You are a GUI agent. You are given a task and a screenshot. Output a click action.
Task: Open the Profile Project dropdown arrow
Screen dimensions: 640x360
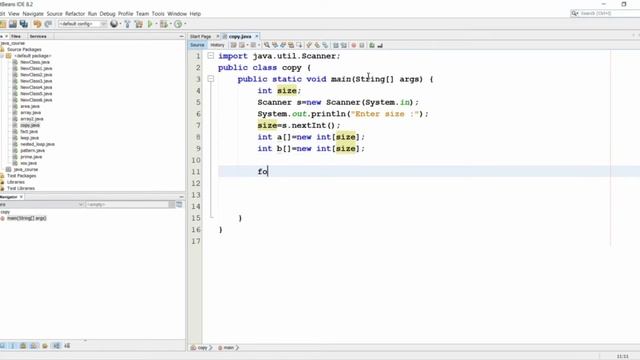tap(185, 24)
